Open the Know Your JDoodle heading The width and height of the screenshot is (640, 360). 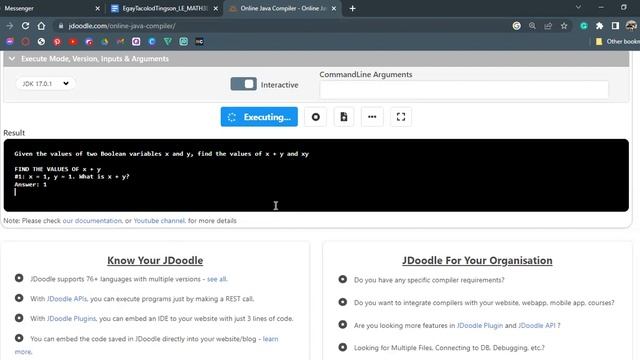[x=155, y=260]
